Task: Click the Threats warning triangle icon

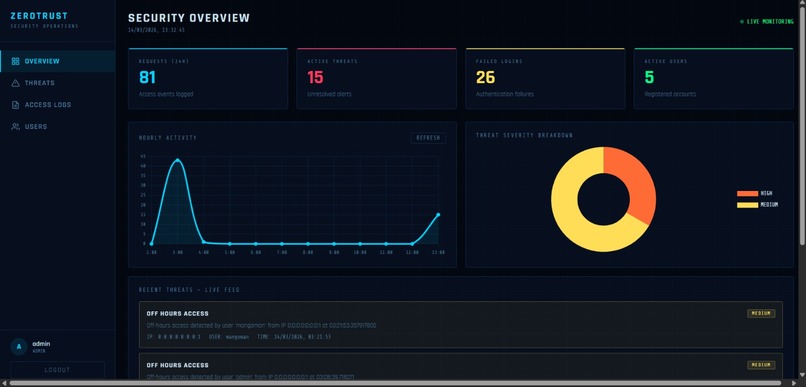Action: pyautogui.click(x=15, y=83)
